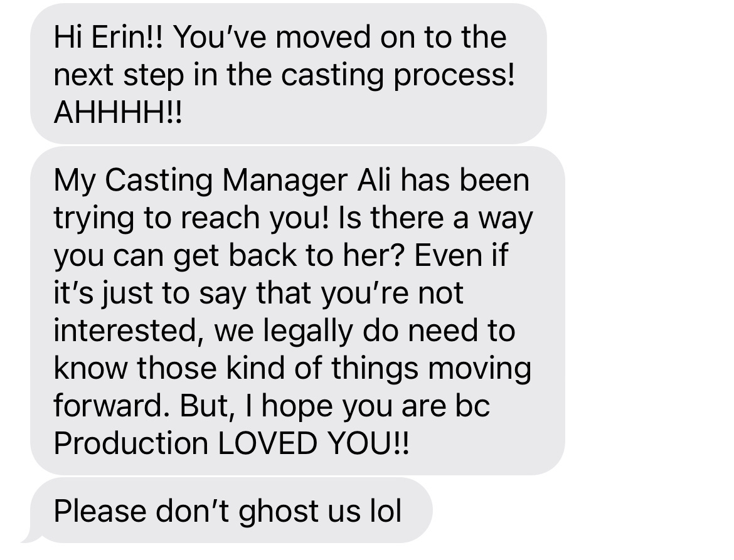
Task: Click the word 'Production' in second message
Action: pos(131,443)
